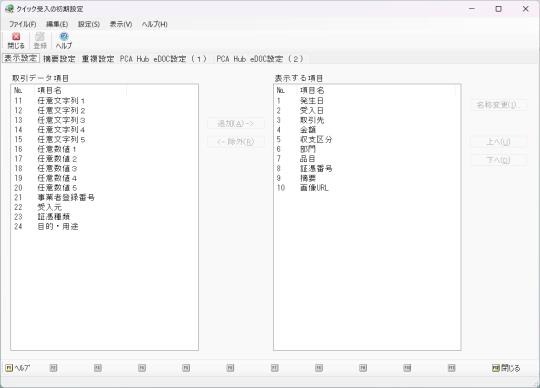Select row 24 目的・用途
The height and width of the screenshot is (388, 540).
[104, 226]
